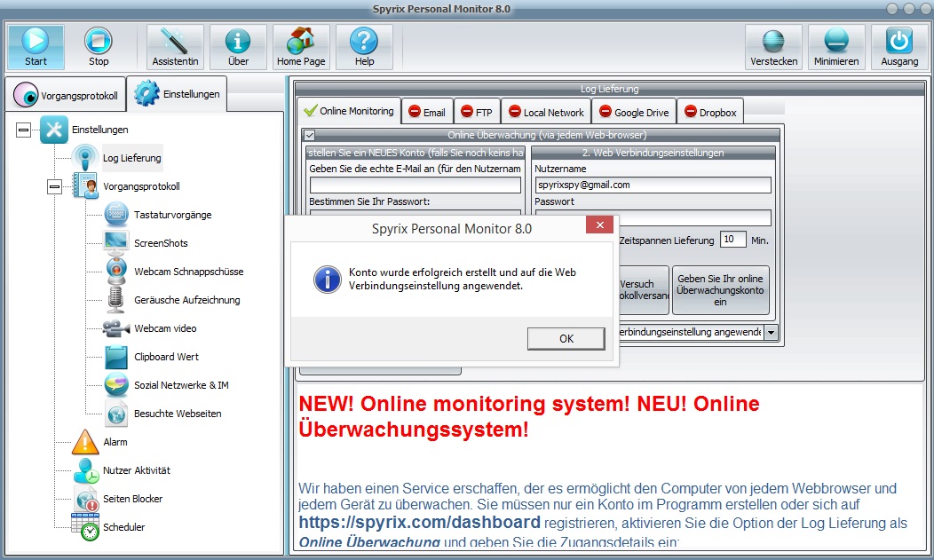The image size is (934, 560).
Task: Switch to the Vorgangsprotokoll main tab
Action: [66, 95]
